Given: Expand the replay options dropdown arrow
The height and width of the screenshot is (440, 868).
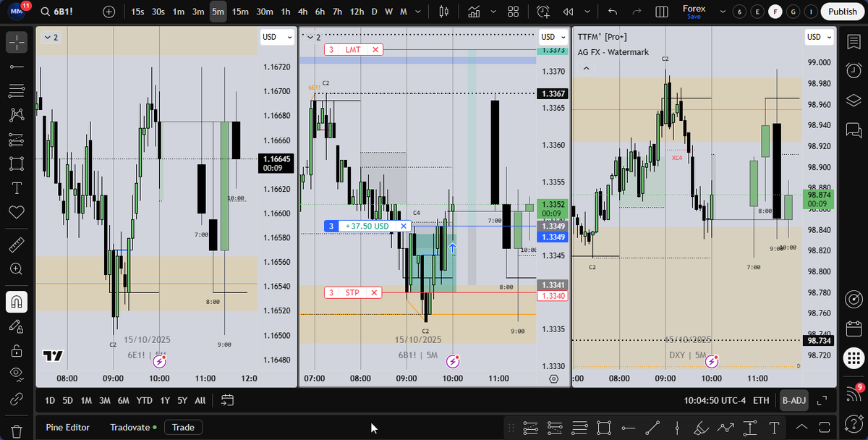Looking at the screenshot, I should tap(587, 12).
